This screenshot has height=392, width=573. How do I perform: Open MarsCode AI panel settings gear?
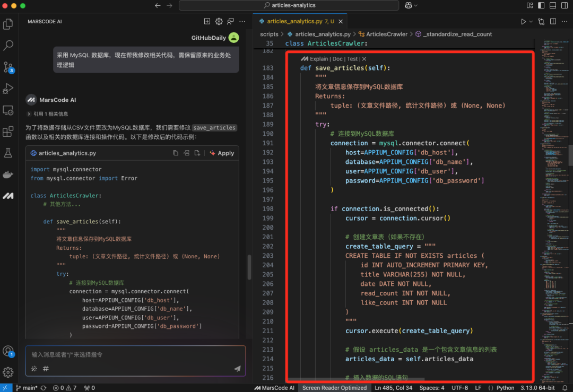pos(219,22)
